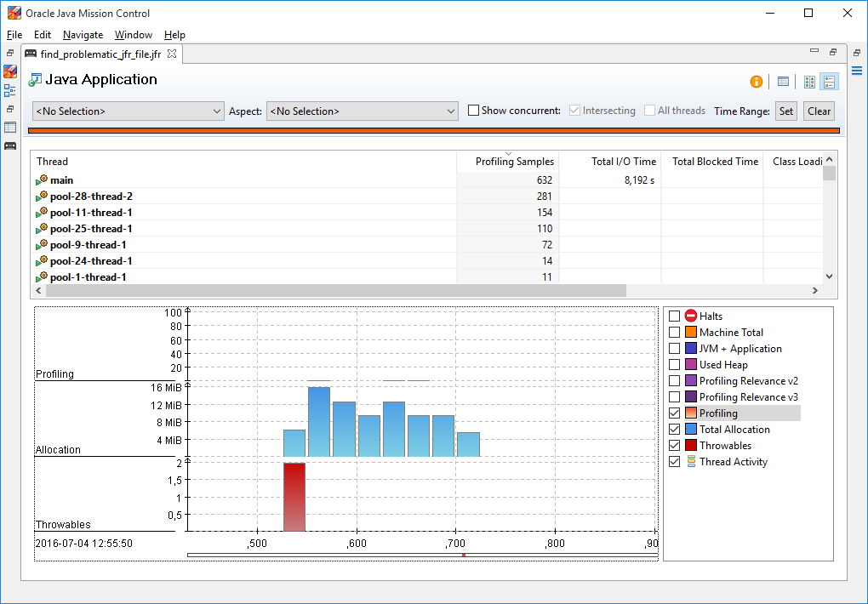
Task: Open the Outline tree icon in left sidebar
Action: 10,90
